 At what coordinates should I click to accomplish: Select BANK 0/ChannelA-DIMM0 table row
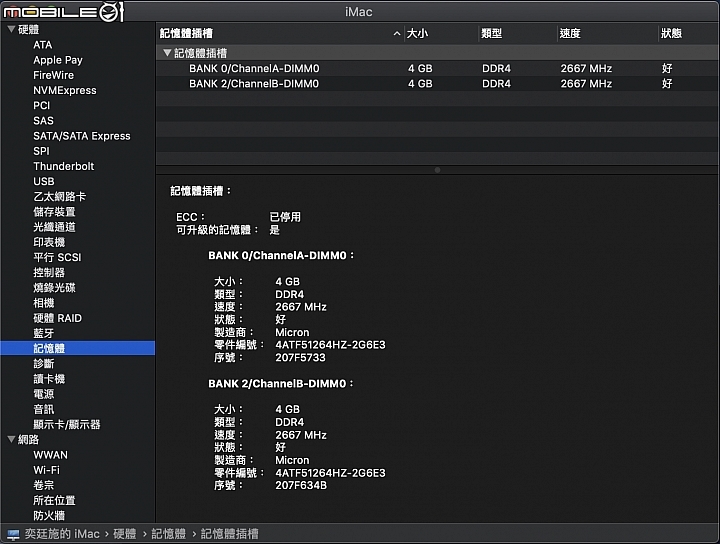click(x=438, y=68)
